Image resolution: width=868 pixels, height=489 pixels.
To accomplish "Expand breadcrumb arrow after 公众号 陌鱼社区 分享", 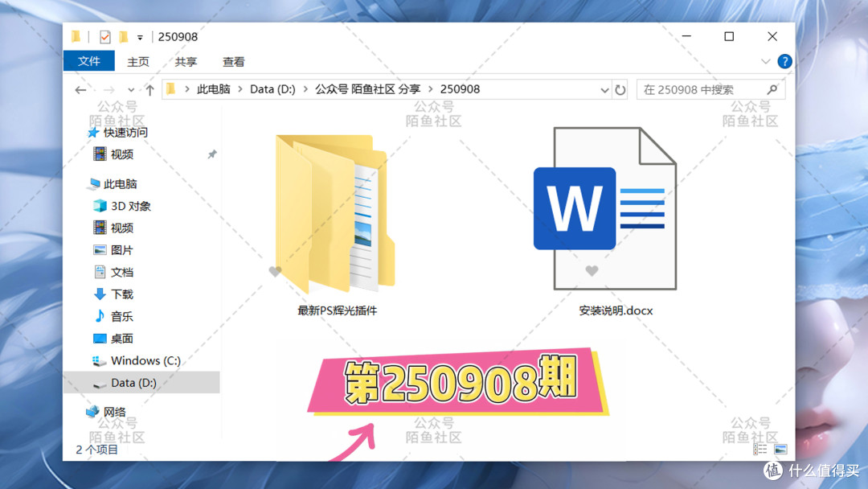I will [430, 89].
